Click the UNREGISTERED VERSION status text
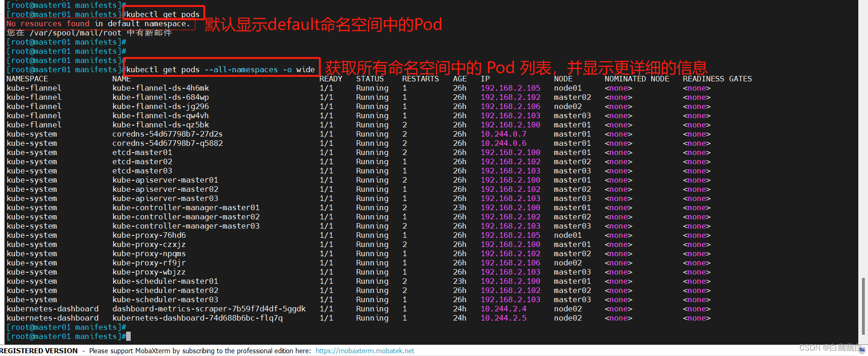Screen dimensions: 868x356 click(39, 351)
